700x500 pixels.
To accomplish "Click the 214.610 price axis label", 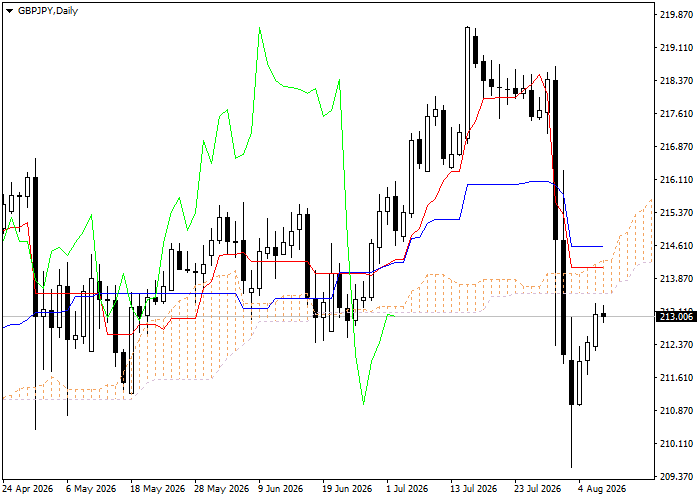I will pos(676,246).
